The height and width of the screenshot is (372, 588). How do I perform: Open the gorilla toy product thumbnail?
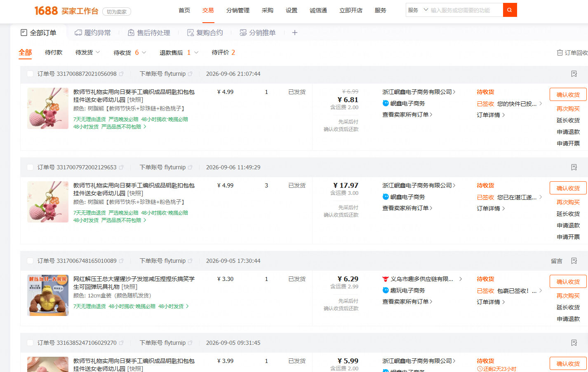click(48, 295)
